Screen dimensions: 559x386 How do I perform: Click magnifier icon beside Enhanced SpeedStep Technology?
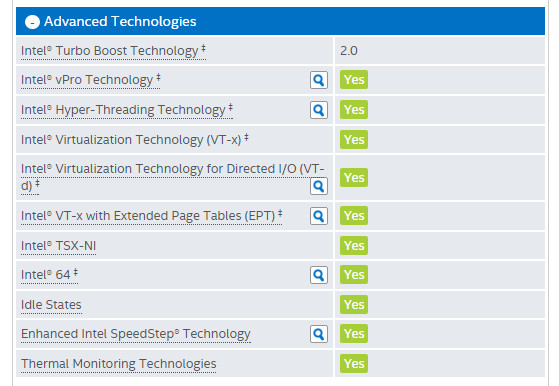pyautogui.click(x=319, y=334)
